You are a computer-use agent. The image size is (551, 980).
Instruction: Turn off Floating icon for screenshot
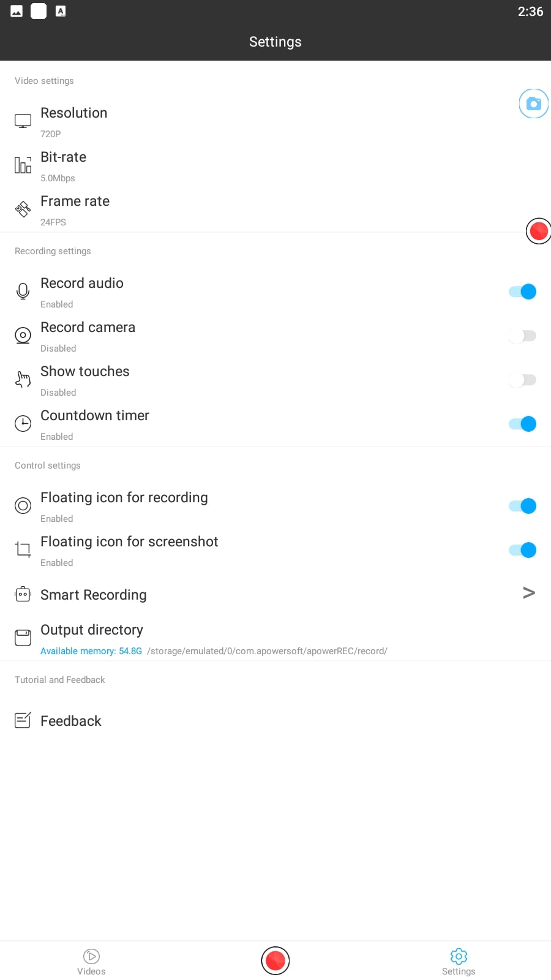pyautogui.click(x=522, y=550)
